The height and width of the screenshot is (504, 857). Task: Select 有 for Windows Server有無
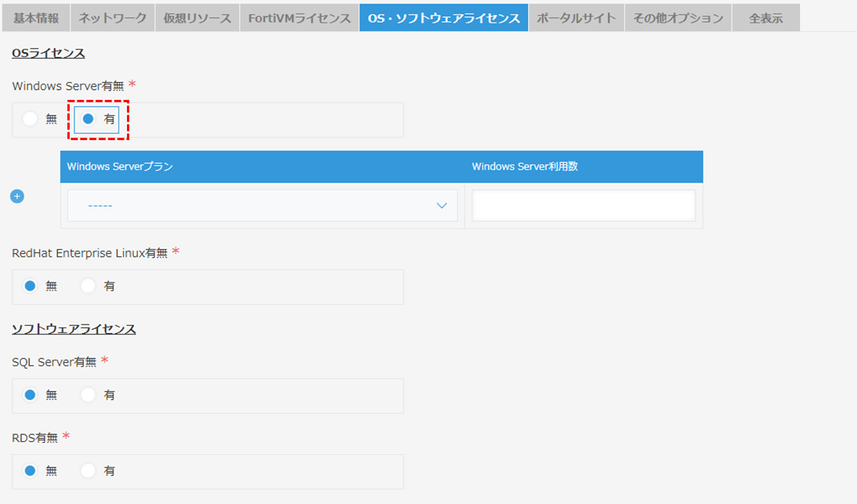click(88, 118)
